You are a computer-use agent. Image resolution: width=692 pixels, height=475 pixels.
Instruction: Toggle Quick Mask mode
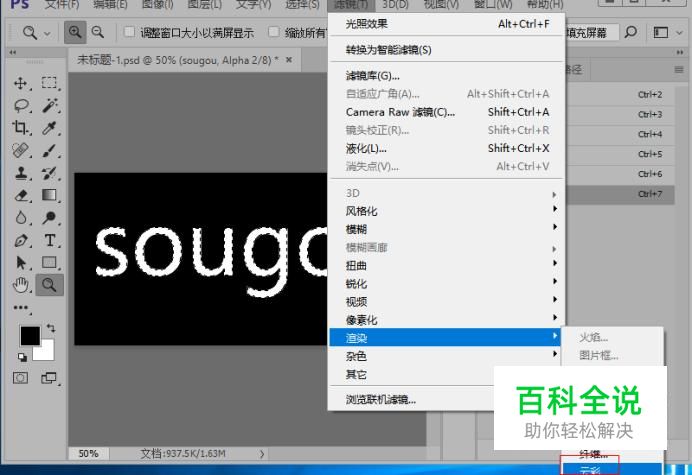(x=20, y=378)
